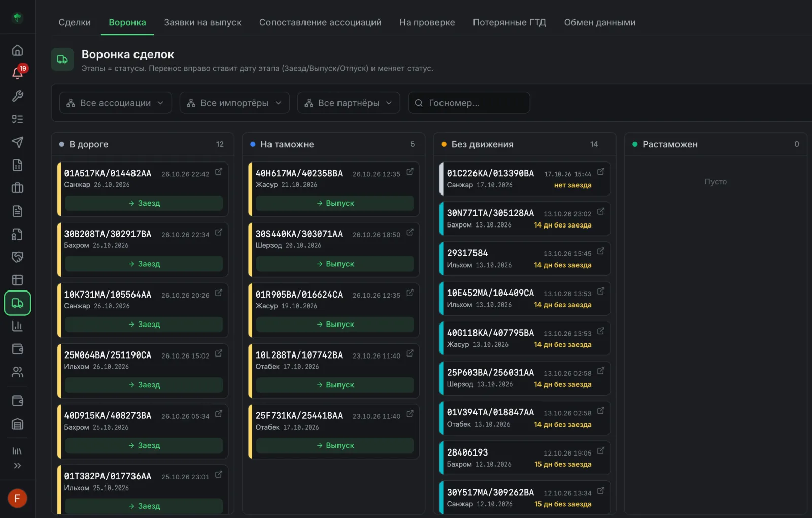Open external link on 01A517KA/014482AA card
This screenshot has width=812, height=518.
click(219, 172)
